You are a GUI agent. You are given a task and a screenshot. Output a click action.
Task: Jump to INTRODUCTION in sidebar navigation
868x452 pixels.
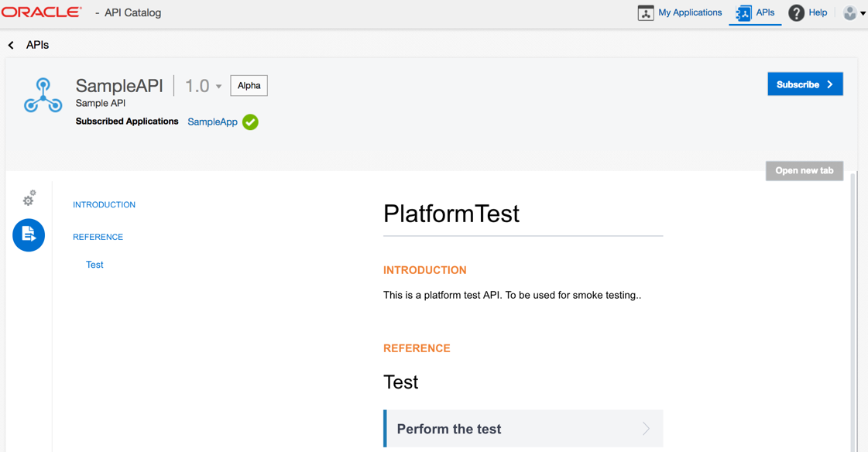coord(104,204)
